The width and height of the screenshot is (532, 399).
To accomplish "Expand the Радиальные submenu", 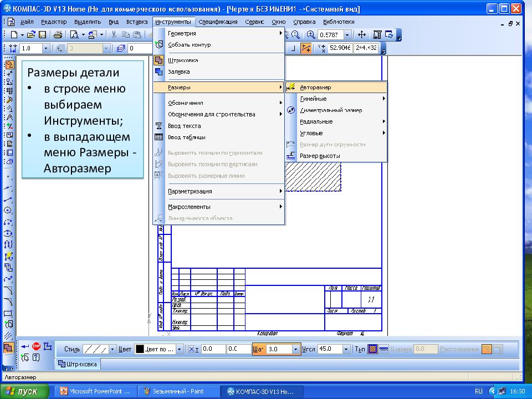I will (x=336, y=121).
